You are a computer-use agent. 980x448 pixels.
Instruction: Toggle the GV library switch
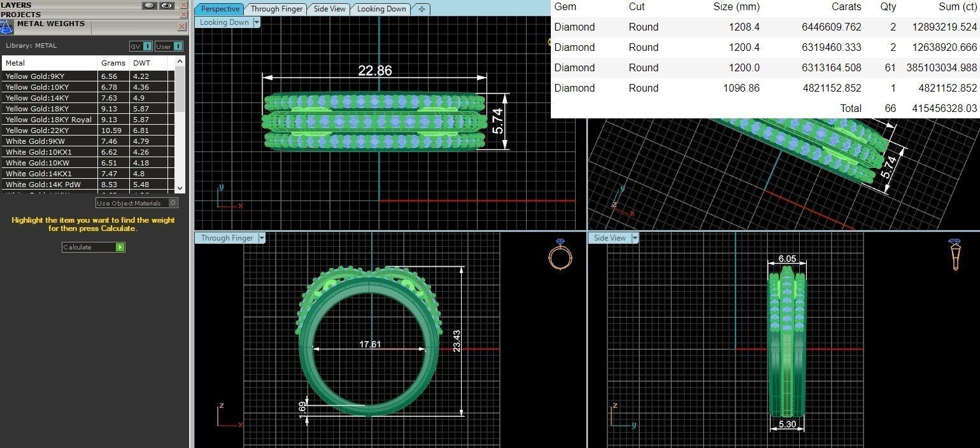coord(141,46)
